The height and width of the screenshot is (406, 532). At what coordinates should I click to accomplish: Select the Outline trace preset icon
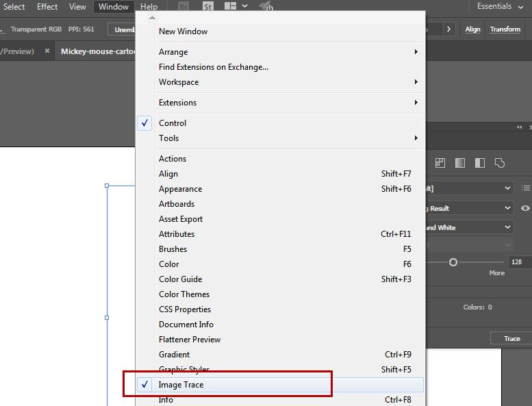click(x=500, y=163)
